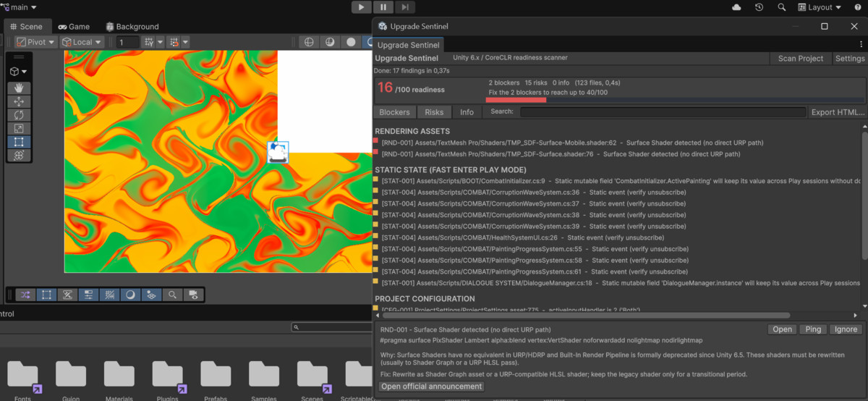
Task: Toggle the scene lighting moon icon
Action: click(130, 295)
